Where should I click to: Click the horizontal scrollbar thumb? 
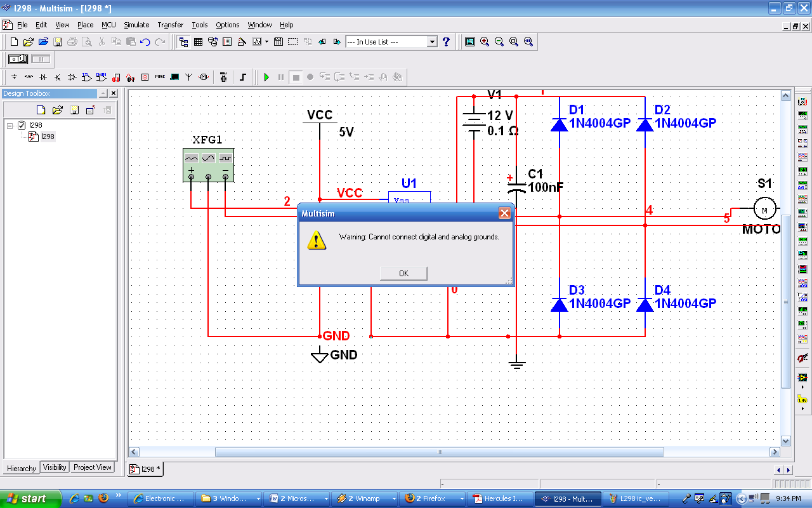[439, 452]
